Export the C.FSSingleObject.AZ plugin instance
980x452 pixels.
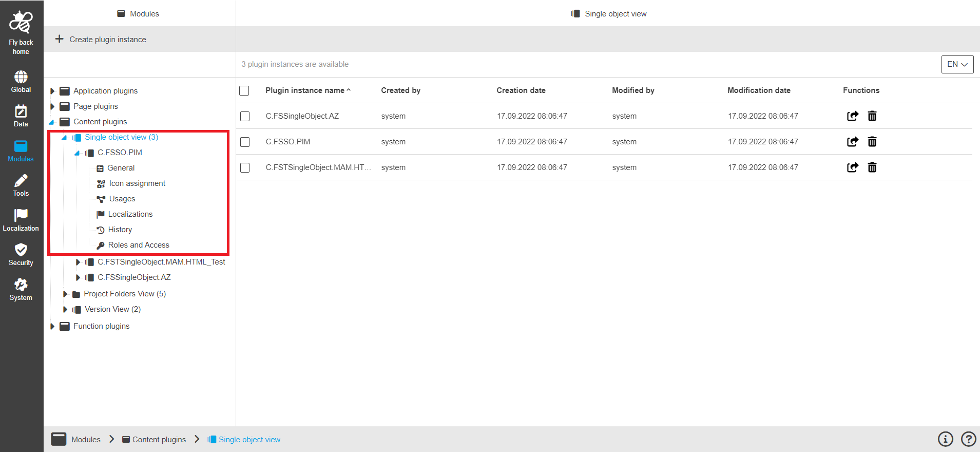853,116
